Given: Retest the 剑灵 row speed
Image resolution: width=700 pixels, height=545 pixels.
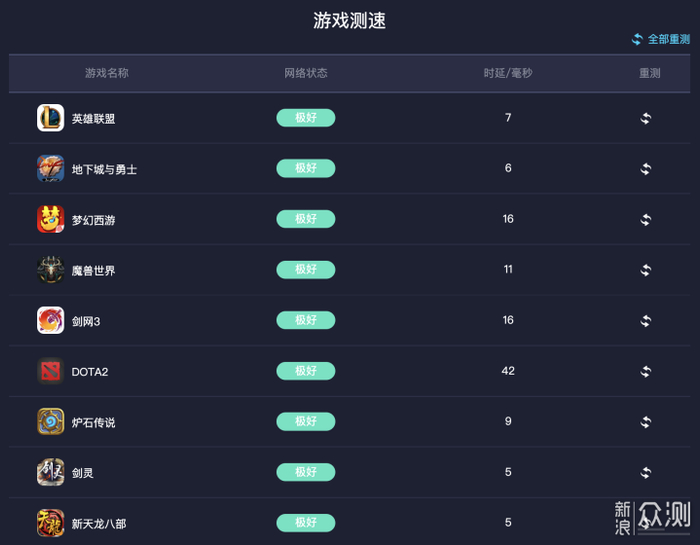Looking at the screenshot, I should click(x=646, y=472).
